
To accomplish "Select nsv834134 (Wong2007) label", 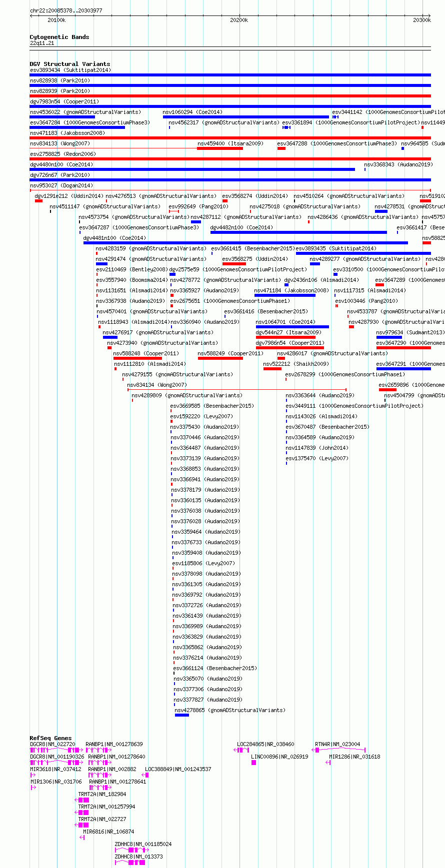I will tap(157, 385).
